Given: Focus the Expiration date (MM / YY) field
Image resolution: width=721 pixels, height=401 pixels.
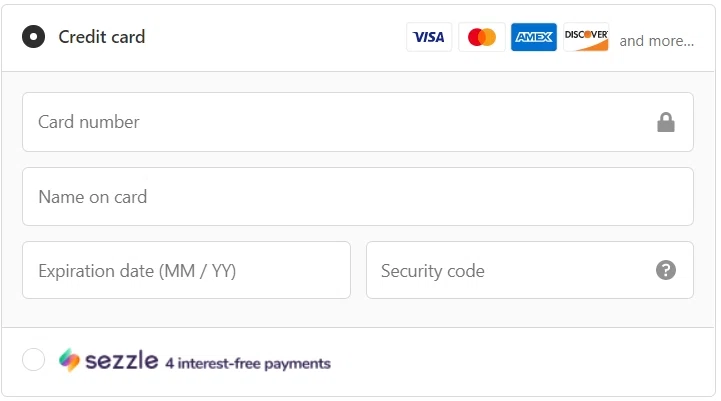Looking at the screenshot, I should pyautogui.click(x=186, y=270).
